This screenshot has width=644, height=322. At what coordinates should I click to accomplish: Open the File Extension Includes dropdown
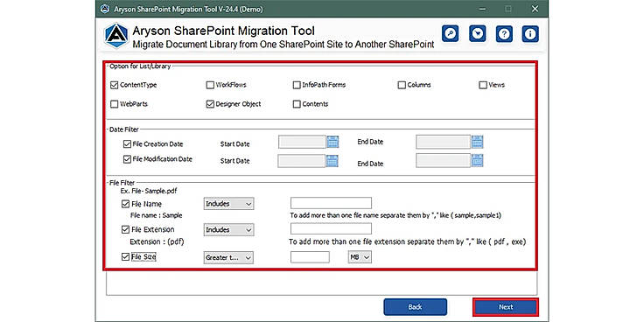click(x=228, y=229)
